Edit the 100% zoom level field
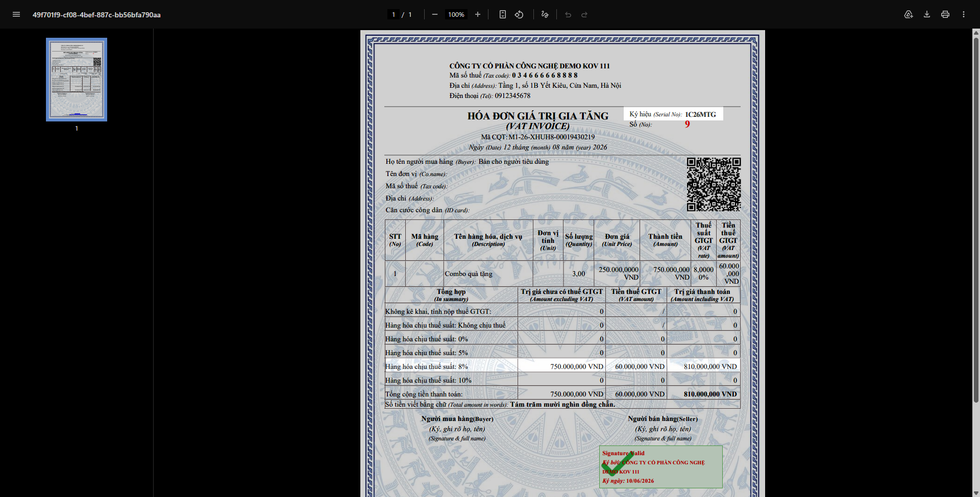980x497 pixels. pos(456,14)
